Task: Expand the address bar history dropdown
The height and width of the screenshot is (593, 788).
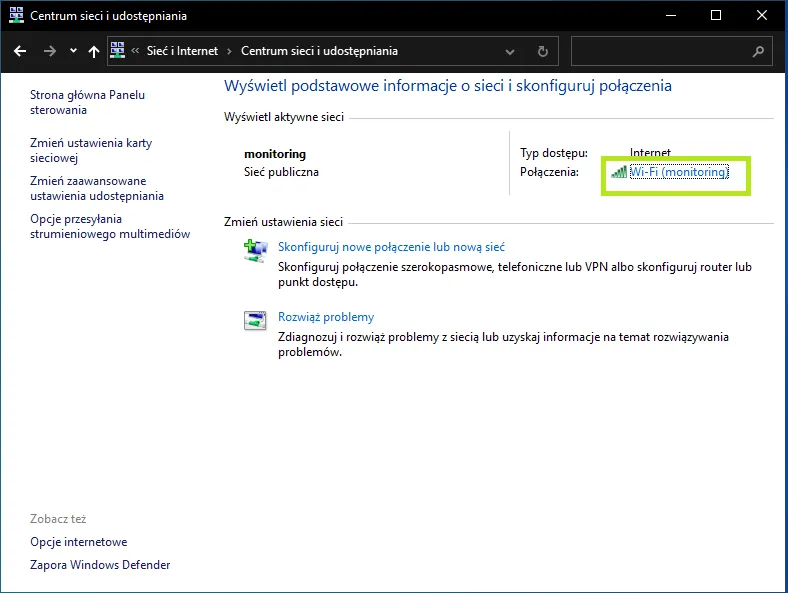Action: pos(510,51)
